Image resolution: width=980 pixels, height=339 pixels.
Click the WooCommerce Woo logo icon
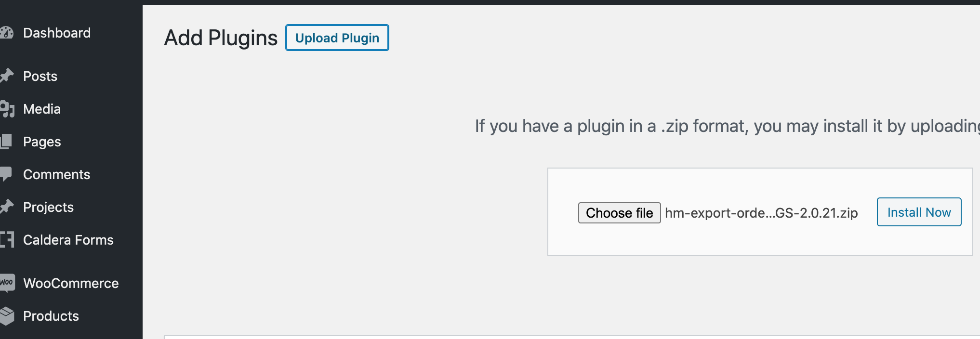click(7, 283)
